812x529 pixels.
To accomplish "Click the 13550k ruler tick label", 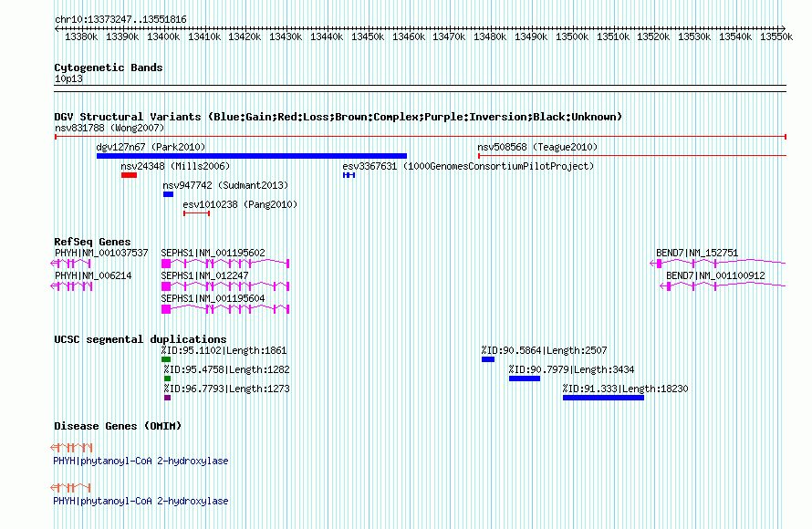I will [776, 36].
